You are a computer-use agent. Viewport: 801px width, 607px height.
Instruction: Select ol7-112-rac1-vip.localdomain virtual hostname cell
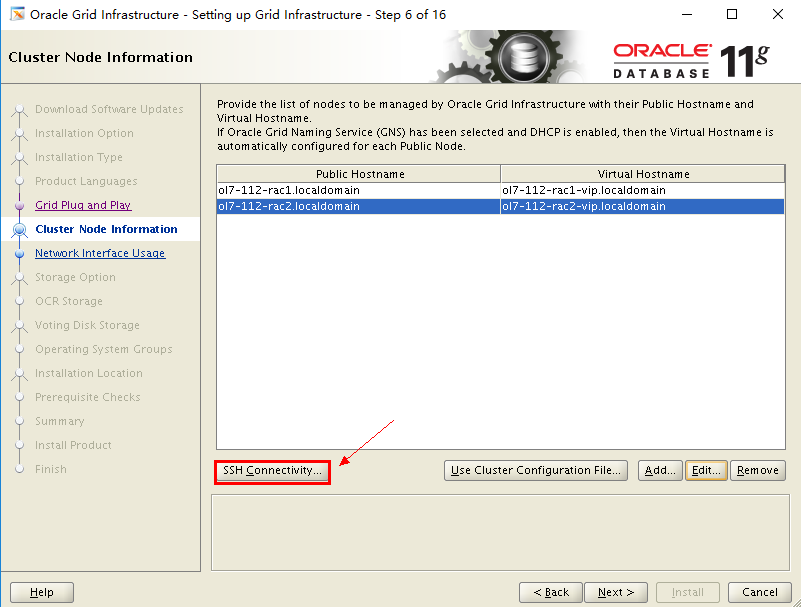coord(643,190)
